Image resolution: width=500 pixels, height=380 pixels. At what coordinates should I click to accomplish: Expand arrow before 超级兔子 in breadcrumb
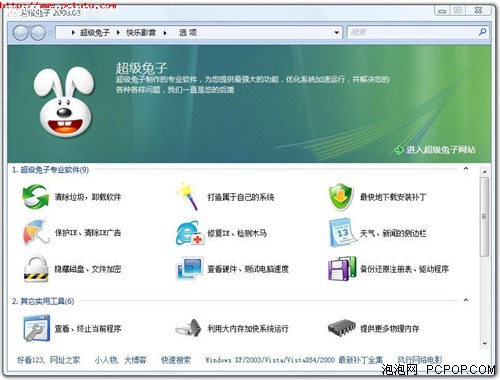pyautogui.click(x=73, y=33)
